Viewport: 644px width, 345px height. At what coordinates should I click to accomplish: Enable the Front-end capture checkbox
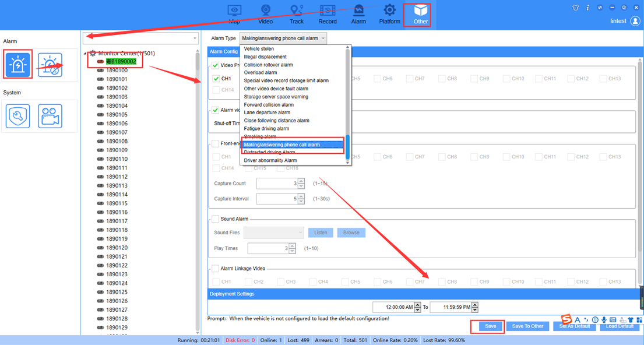tap(215, 143)
